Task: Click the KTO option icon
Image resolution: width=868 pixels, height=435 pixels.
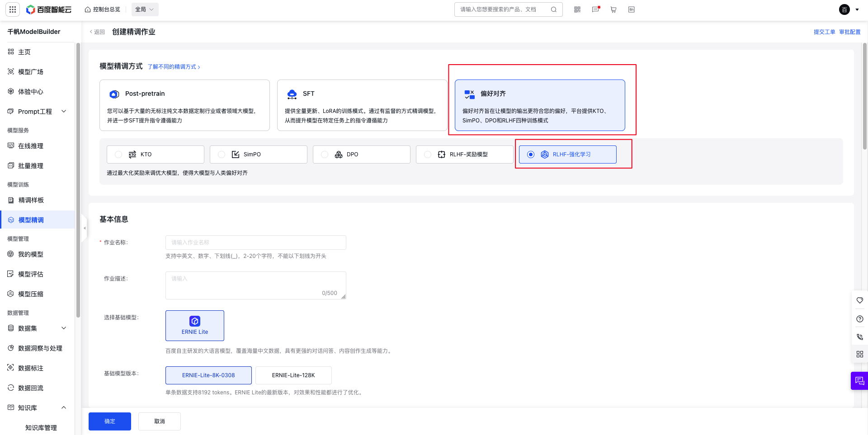Action: [132, 154]
